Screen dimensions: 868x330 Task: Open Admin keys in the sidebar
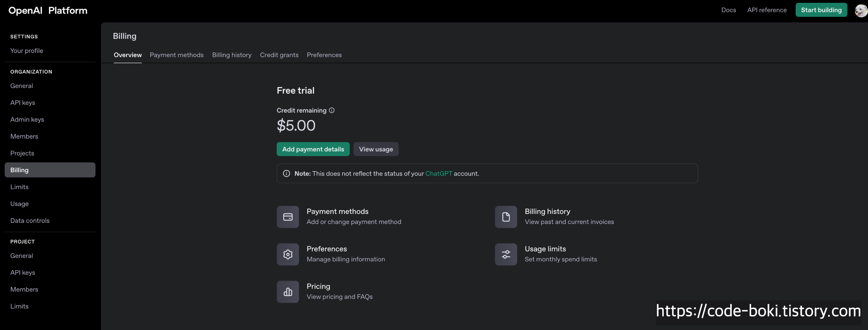(27, 119)
